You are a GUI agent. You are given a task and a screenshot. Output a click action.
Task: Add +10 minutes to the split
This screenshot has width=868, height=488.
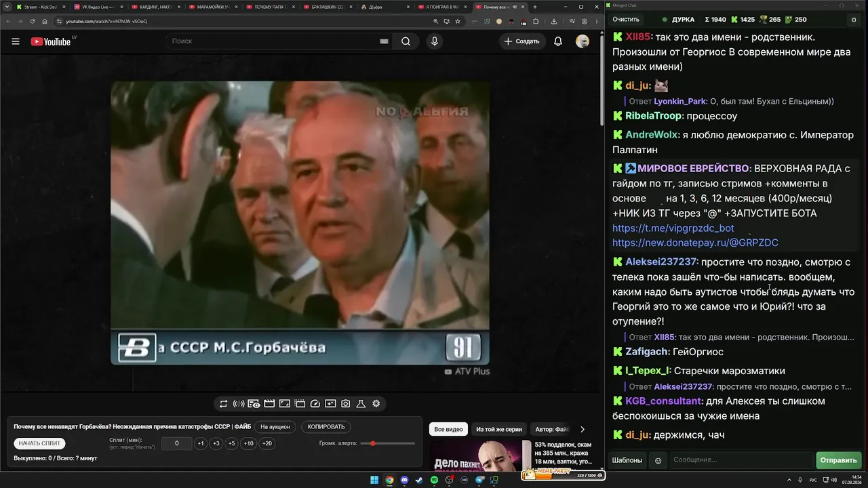pos(249,443)
